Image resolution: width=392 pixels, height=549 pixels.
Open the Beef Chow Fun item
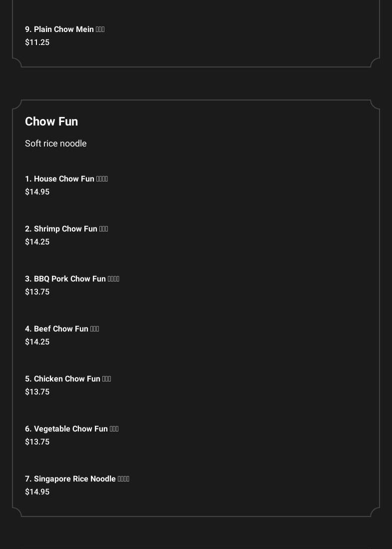pyautogui.click(x=61, y=329)
